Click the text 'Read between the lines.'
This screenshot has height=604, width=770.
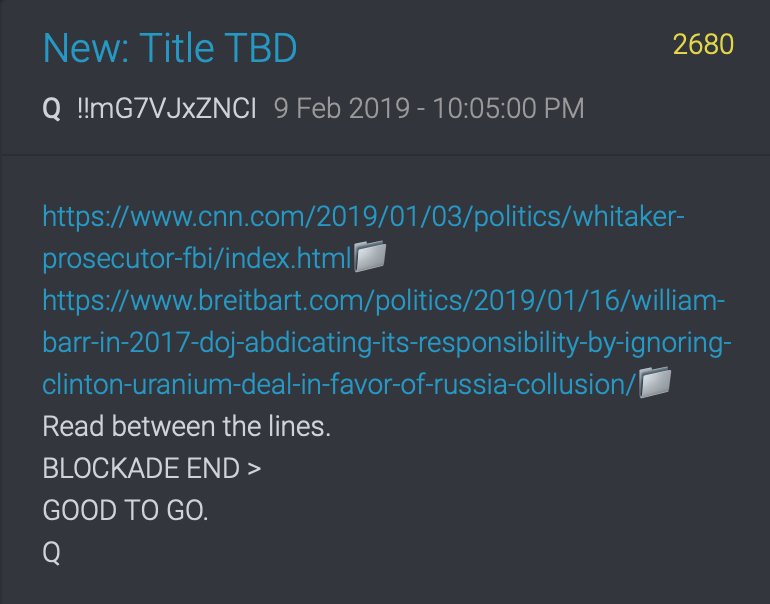pos(187,426)
